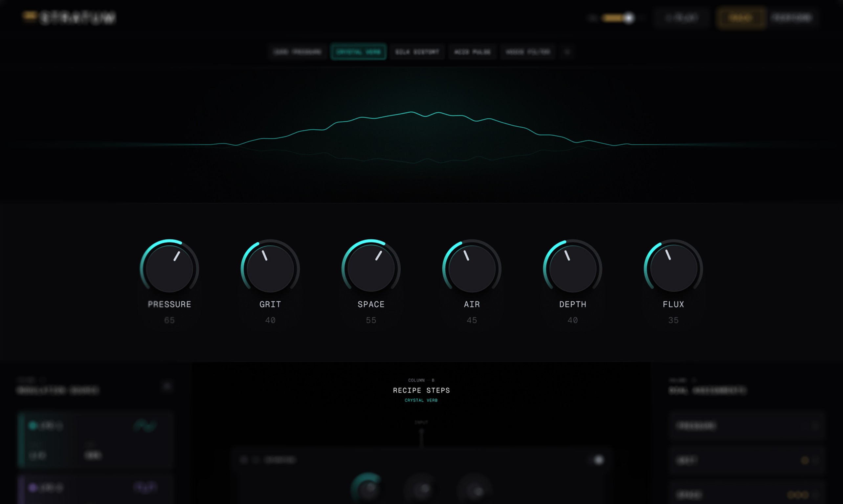Click the DEPTH knob
This screenshot has height=504, width=843.
point(573,269)
